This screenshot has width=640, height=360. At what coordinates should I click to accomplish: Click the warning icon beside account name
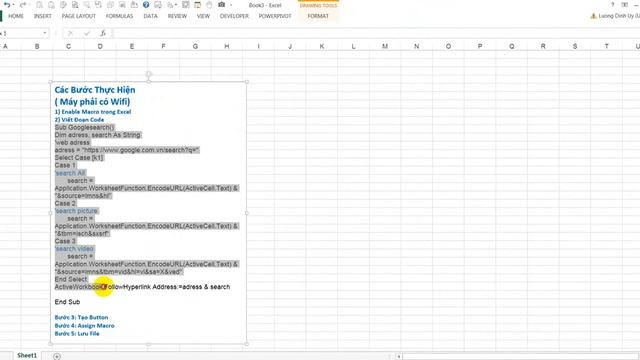point(593,16)
